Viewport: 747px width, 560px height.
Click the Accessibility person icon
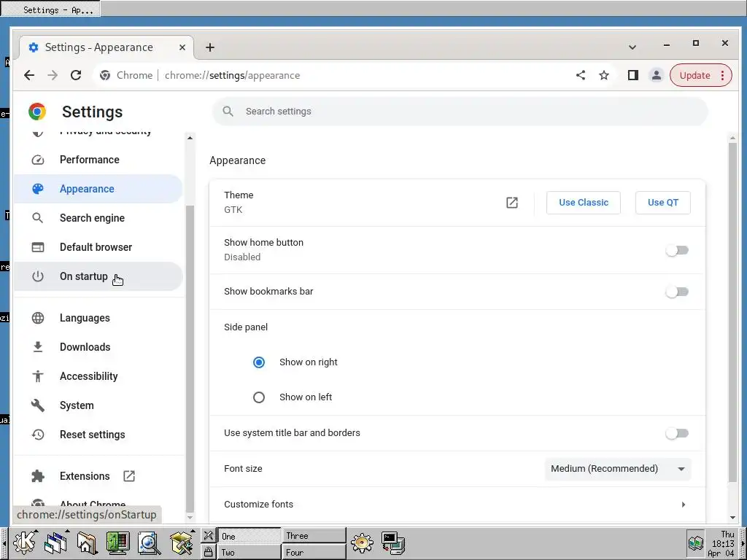[38, 376]
